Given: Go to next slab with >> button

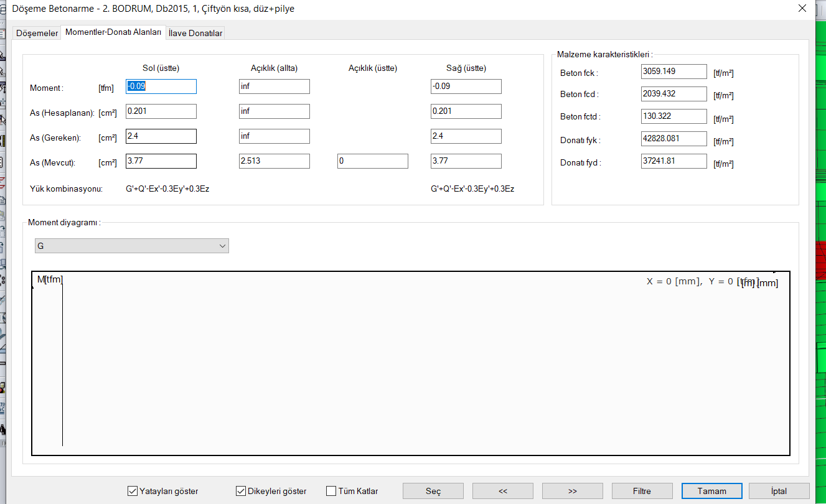Looking at the screenshot, I should point(573,491).
